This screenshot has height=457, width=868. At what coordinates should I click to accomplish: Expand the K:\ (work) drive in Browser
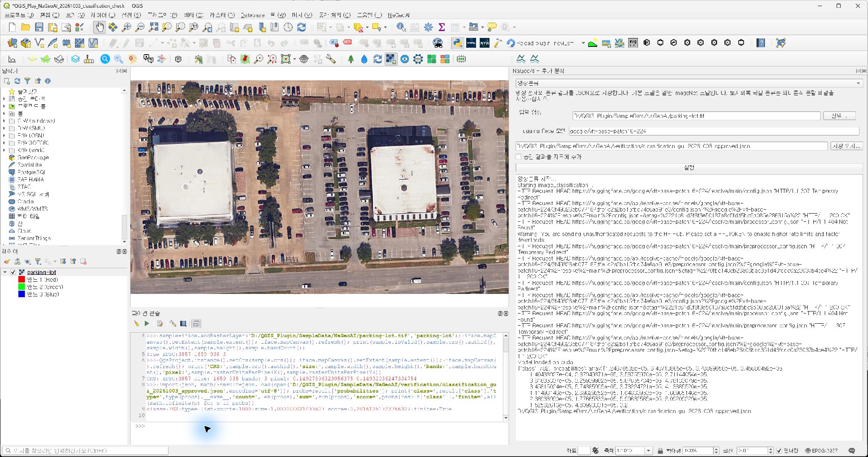[x=4, y=150]
